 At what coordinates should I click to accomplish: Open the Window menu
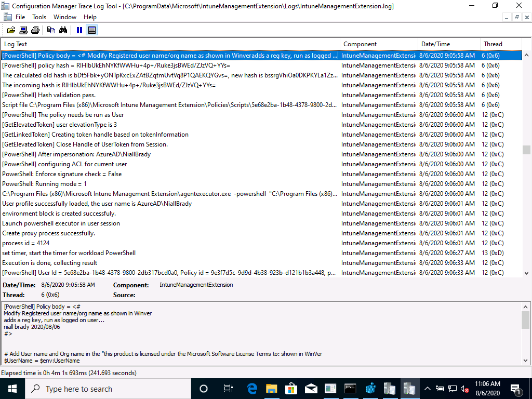(x=65, y=17)
